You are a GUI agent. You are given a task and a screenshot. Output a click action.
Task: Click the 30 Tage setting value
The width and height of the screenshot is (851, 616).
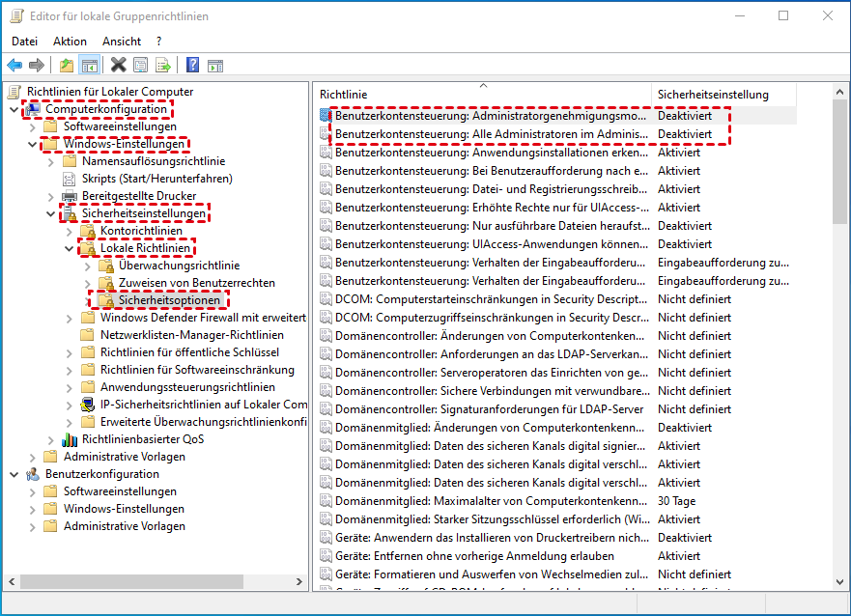point(676,501)
